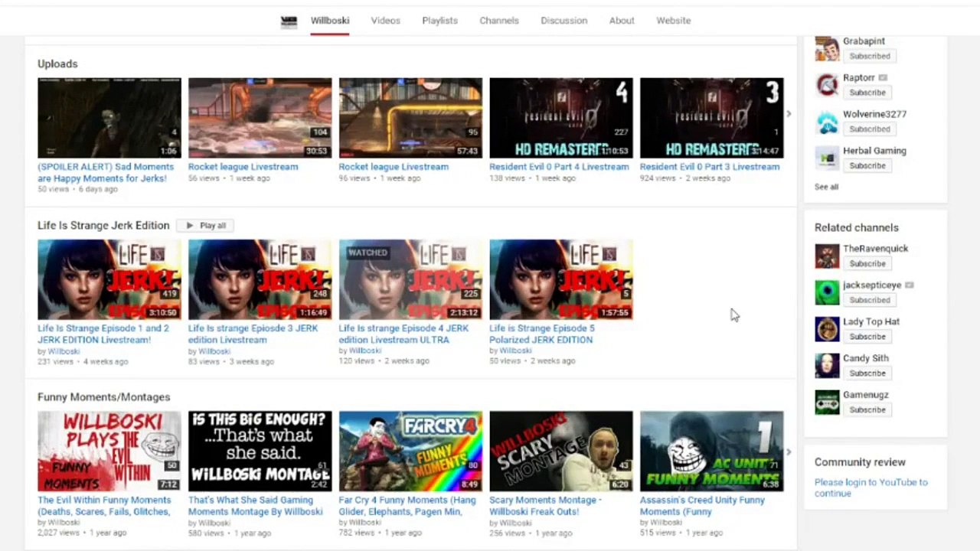Open Resident Evil 0 Part 4 thumbnail
This screenshot has height=551, width=980.
click(561, 118)
